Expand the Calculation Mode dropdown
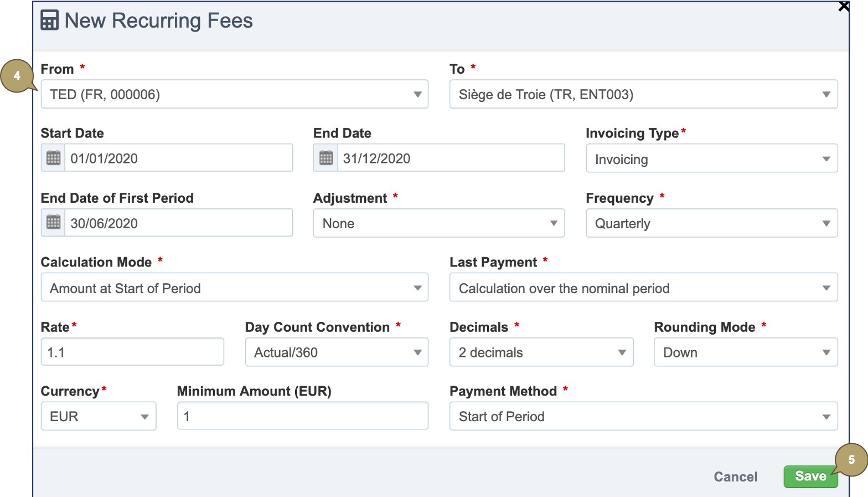The image size is (868, 497). 418,287
